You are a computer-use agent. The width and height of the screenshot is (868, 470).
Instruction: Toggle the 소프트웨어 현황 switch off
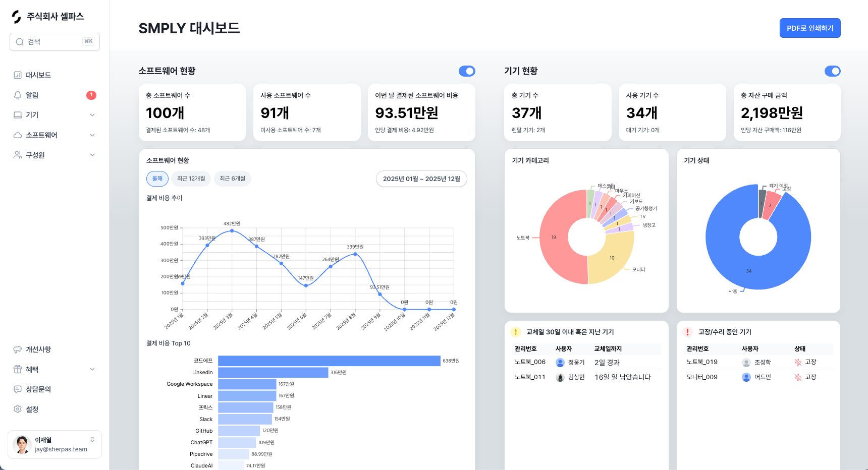click(x=467, y=71)
